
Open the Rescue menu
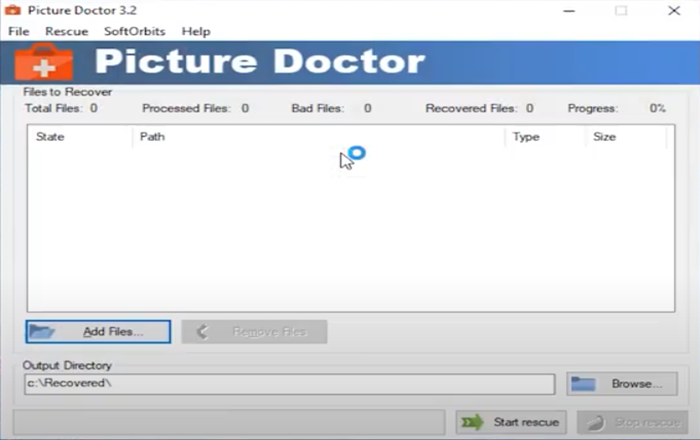pyautogui.click(x=67, y=32)
